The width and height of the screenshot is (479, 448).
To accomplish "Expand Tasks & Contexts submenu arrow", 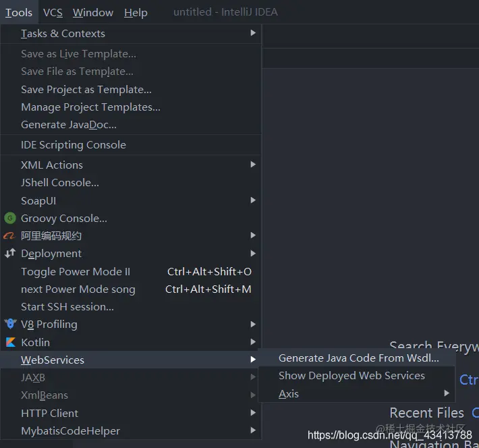I will 253,32.
